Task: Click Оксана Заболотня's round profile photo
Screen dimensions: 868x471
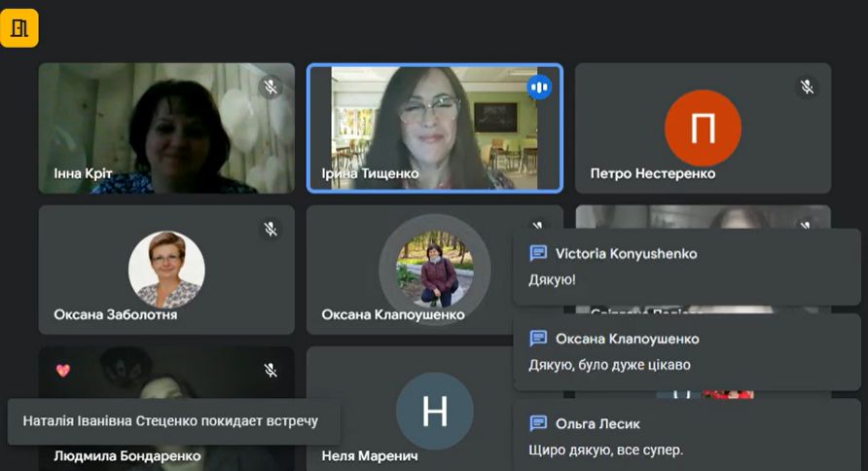Action: (166, 270)
